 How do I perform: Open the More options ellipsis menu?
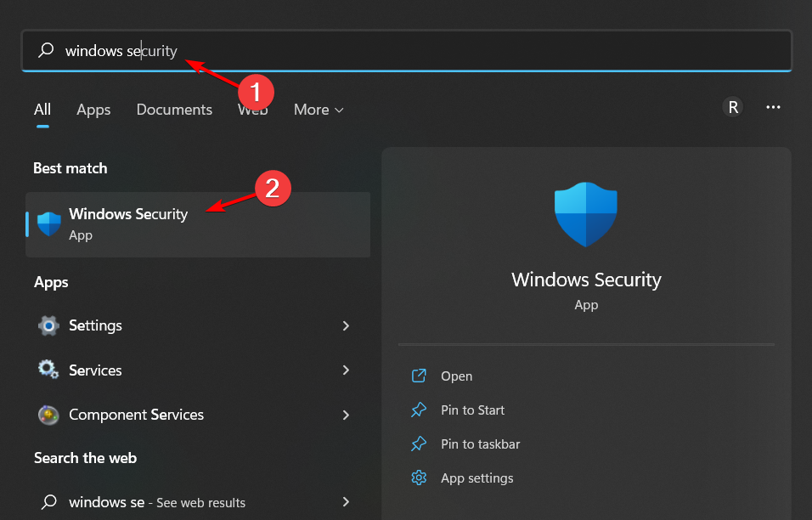click(773, 107)
